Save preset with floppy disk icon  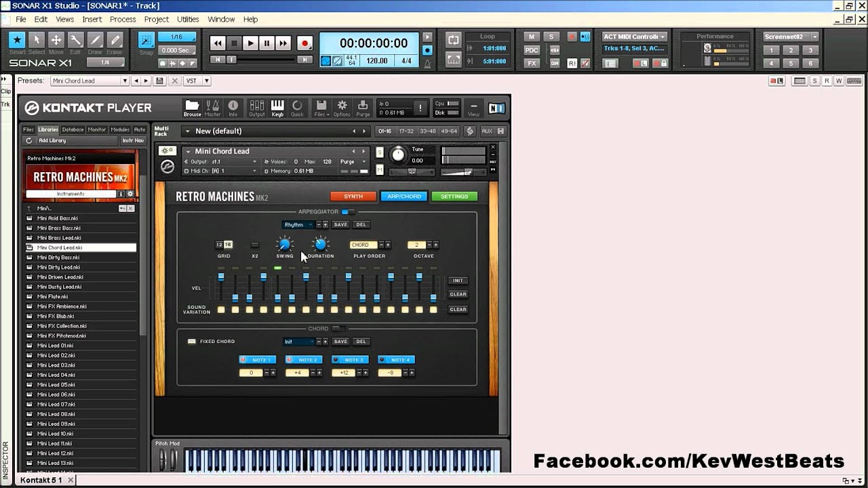[x=159, y=81]
